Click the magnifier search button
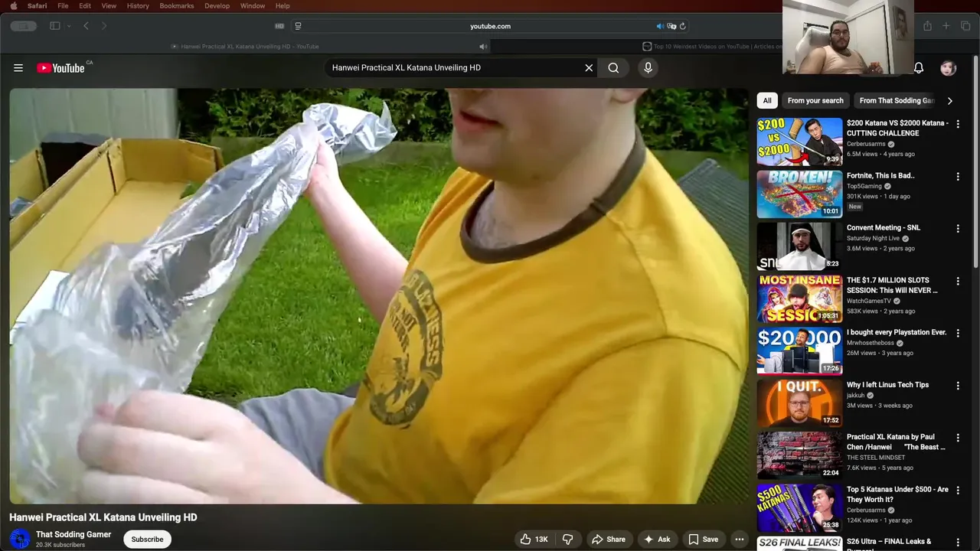 point(613,68)
